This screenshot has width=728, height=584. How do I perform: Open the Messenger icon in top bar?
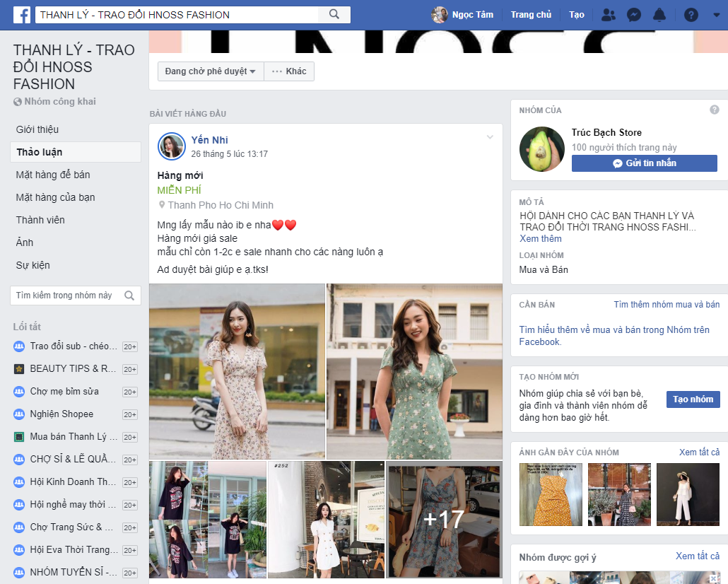[x=634, y=15]
